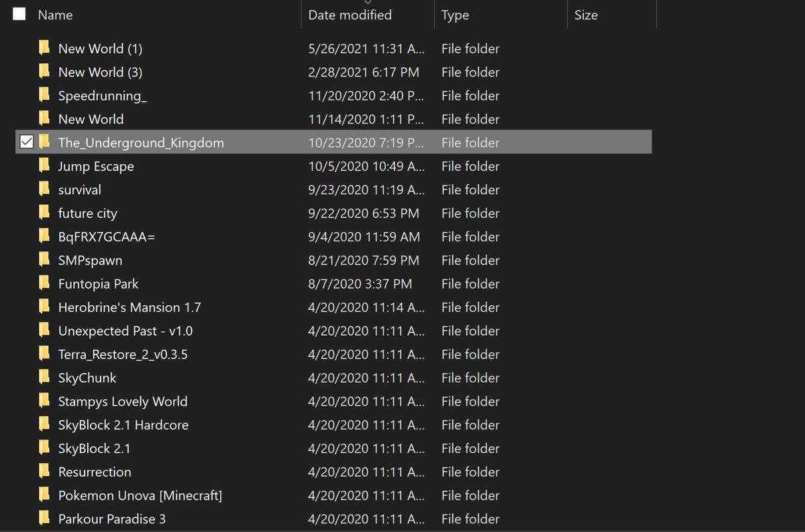This screenshot has height=532, width=805.
Task: Select the Speedrunning_ folder name
Action: coord(102,96)
